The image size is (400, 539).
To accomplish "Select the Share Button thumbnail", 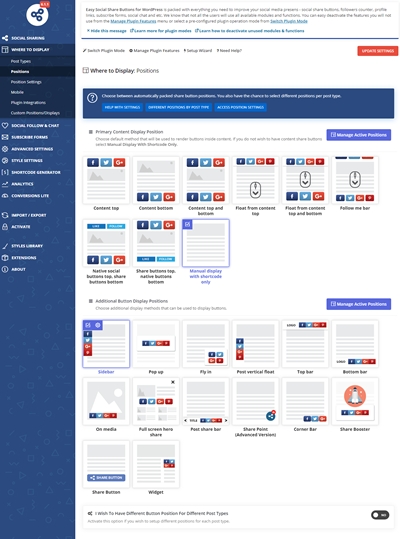I will pos(106,464).
